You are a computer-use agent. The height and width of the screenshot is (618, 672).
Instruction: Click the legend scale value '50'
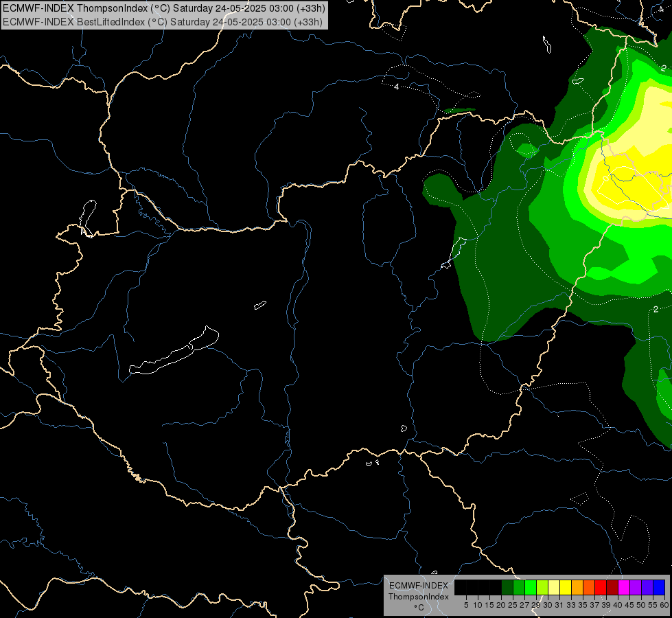[641, 605]
